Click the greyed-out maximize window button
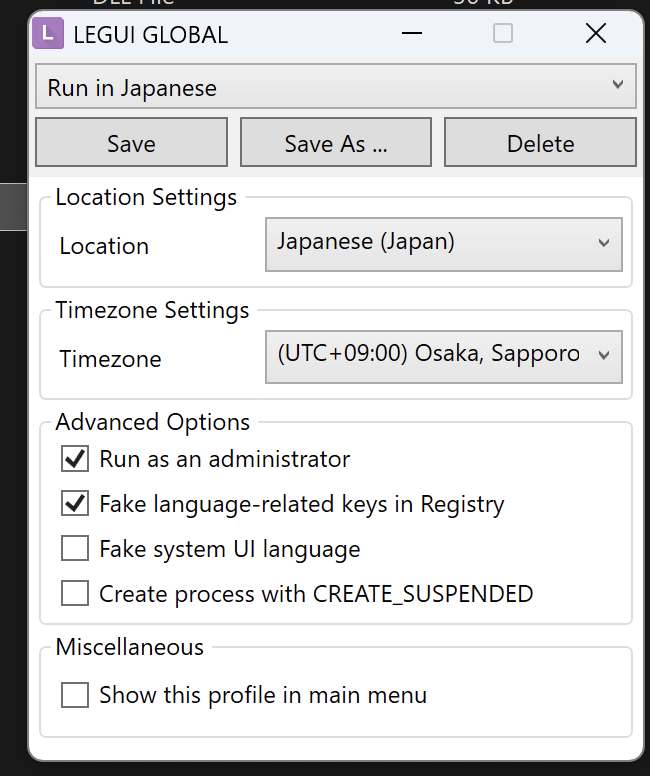Image resolution: width=650 pixels, height=776 pixels. click(503, 34)
